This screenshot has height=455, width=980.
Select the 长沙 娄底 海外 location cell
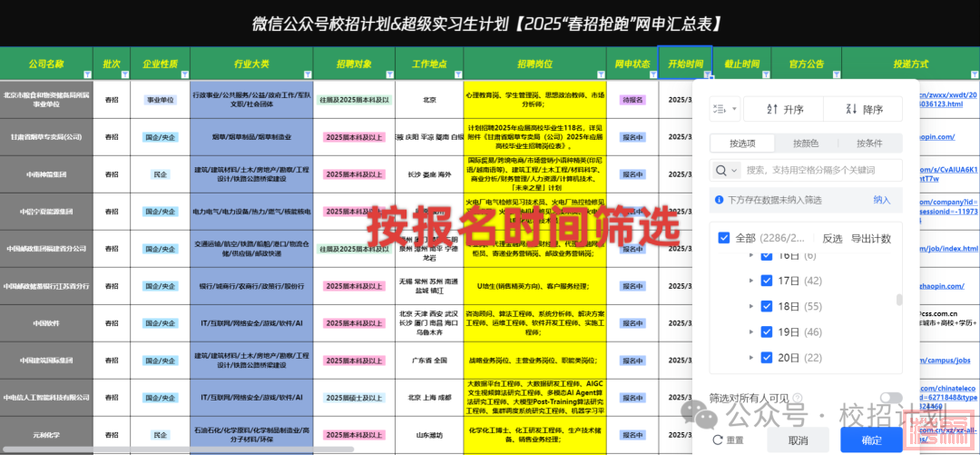pos(429,174)
